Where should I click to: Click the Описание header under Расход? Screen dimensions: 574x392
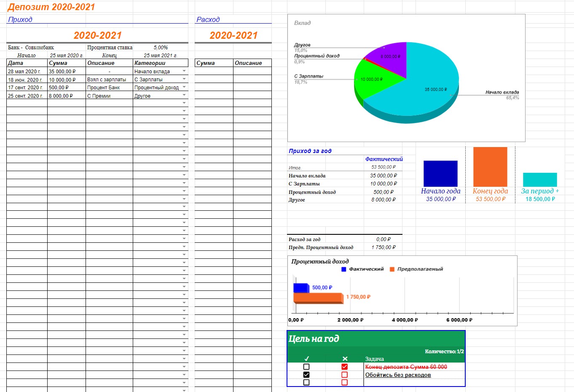coord(252,63)
